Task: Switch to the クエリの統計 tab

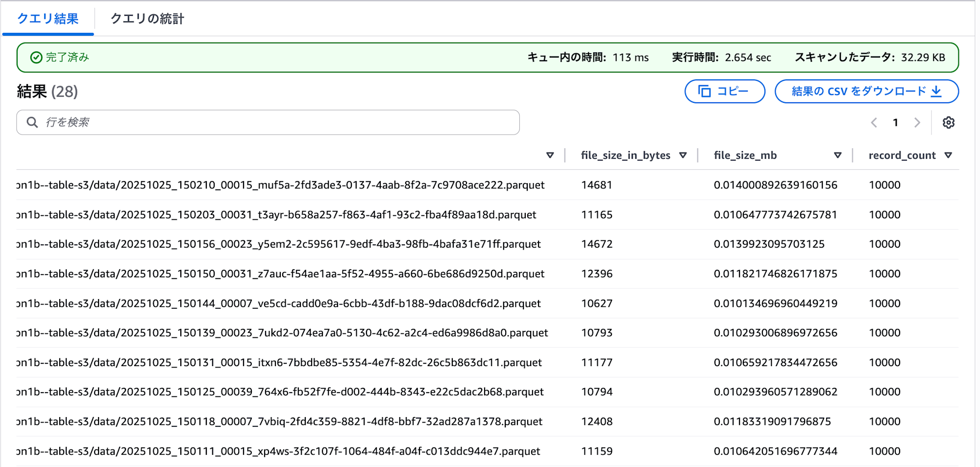Action: click(x=147, y=19)
